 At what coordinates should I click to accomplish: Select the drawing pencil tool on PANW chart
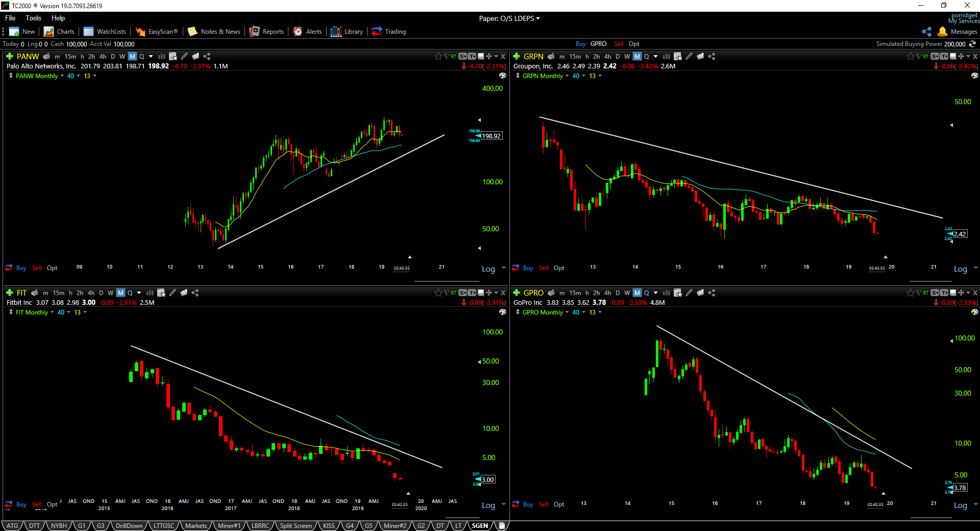(x=184, y=56)
